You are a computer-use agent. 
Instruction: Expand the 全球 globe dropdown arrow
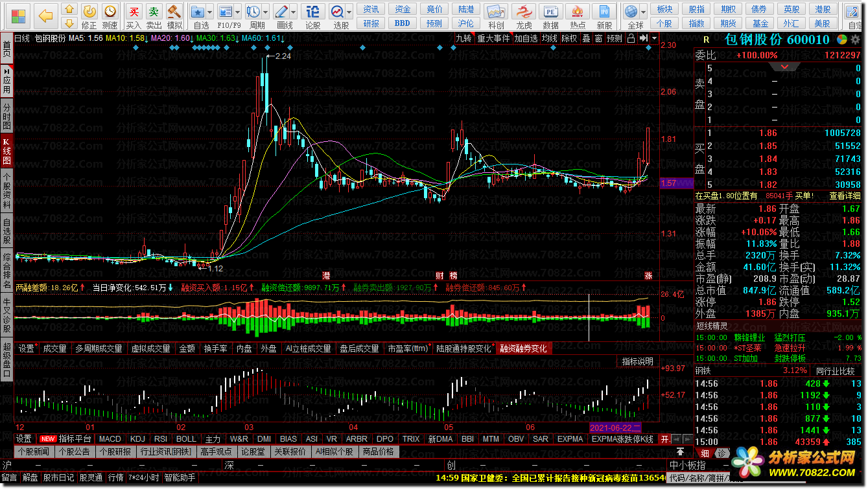(x=643, y=12)
